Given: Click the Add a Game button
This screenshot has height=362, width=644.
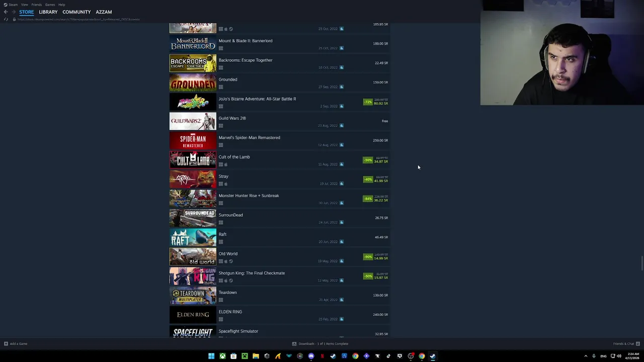Looking at the screenshot, I should point(16,344).
